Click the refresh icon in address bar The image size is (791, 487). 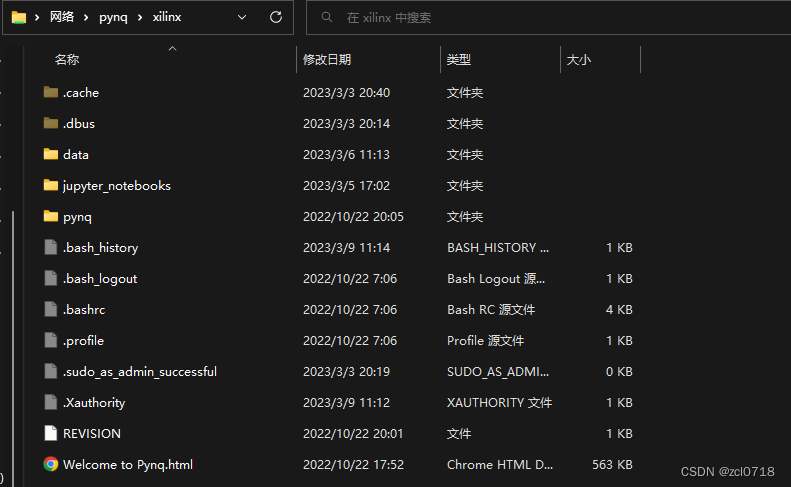[276, 17]
